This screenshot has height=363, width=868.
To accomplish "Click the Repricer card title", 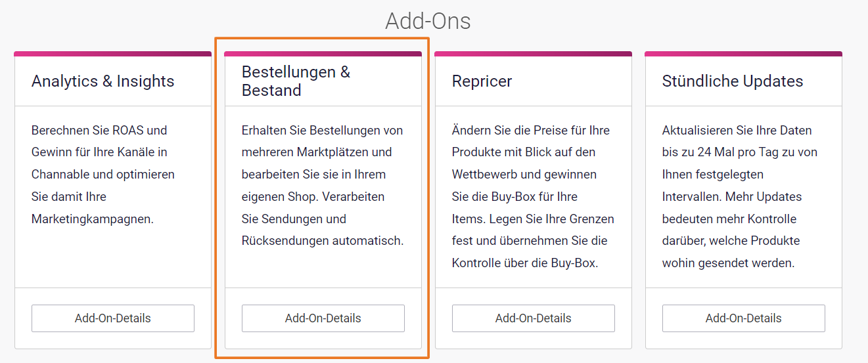I will point(482,81).
